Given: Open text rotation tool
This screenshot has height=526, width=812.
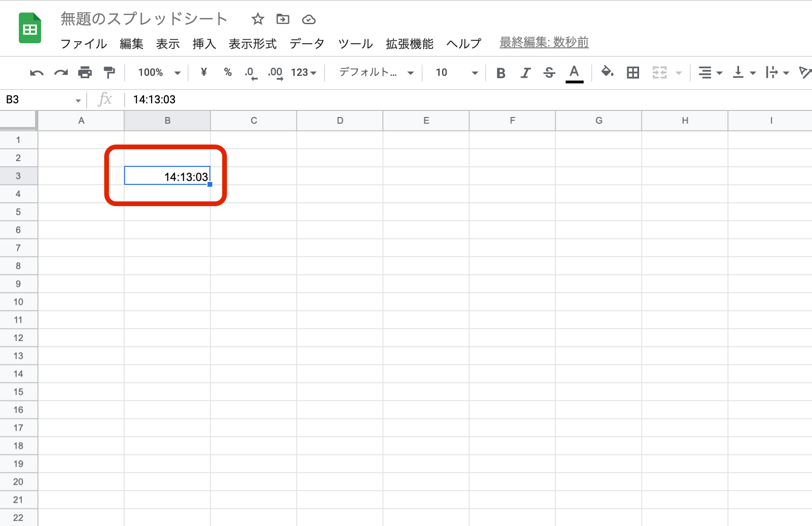Looking at the screenshot, I should pyautogui.click(x=805, y=73).
